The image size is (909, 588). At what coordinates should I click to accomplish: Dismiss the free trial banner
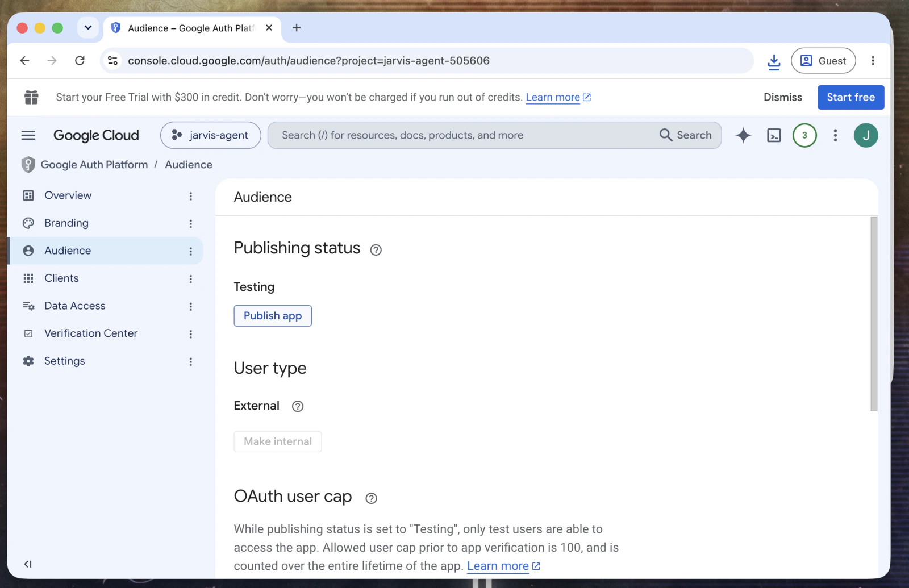click(783, 97)
